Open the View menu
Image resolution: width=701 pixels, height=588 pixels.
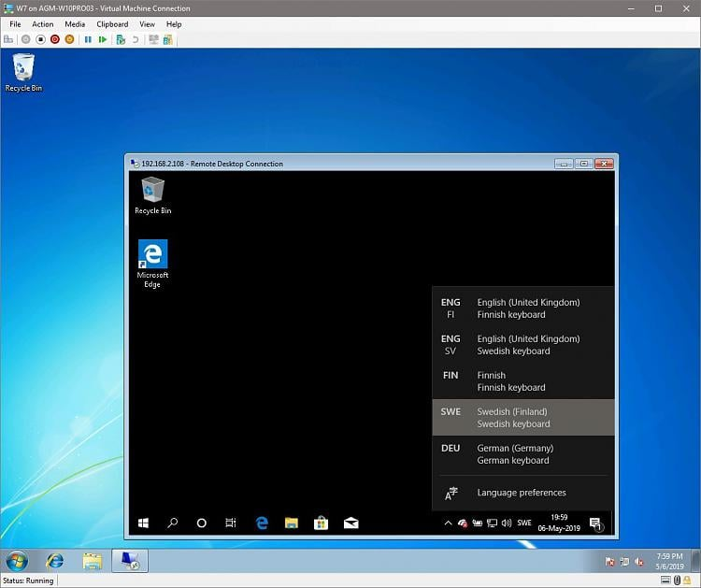coord(147,24)
